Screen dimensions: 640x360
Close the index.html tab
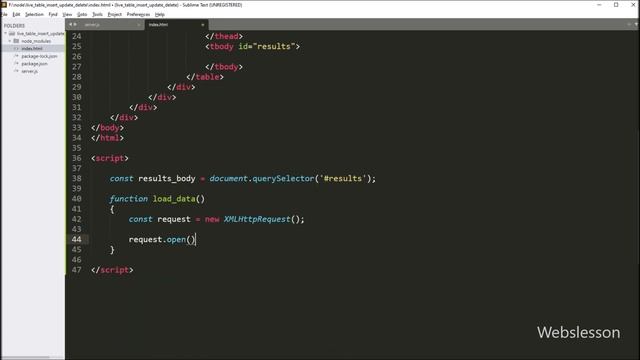pos(202,25)
